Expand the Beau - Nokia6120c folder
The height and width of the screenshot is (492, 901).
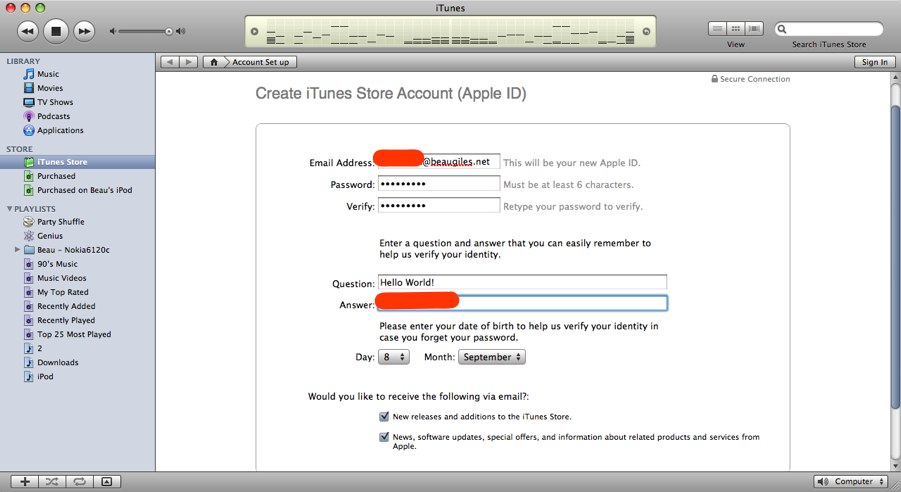17,250
